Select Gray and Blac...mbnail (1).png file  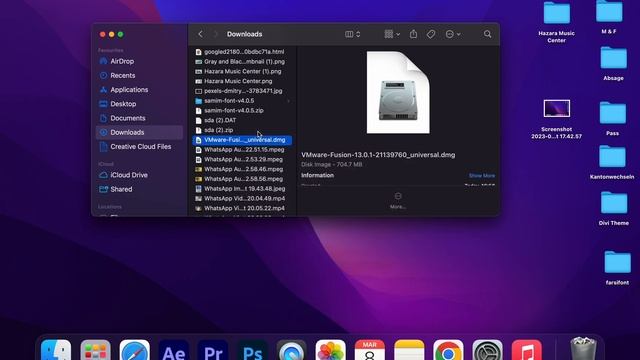click(x=242, y=62)
